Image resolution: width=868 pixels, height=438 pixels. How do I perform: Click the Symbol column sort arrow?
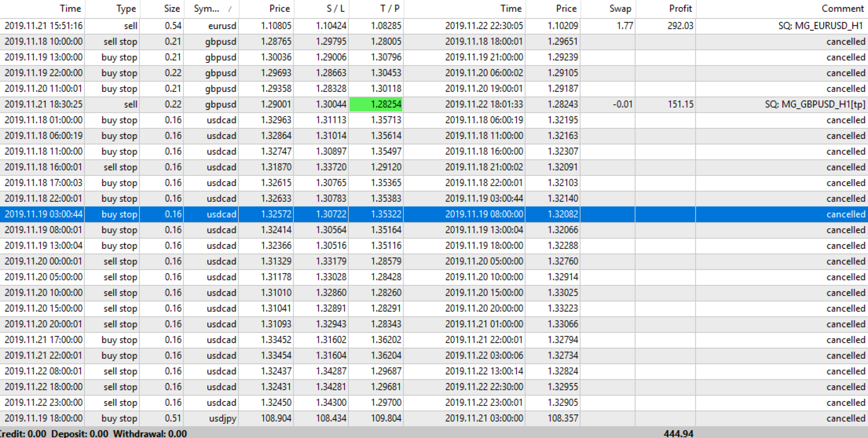click(230, 9)
